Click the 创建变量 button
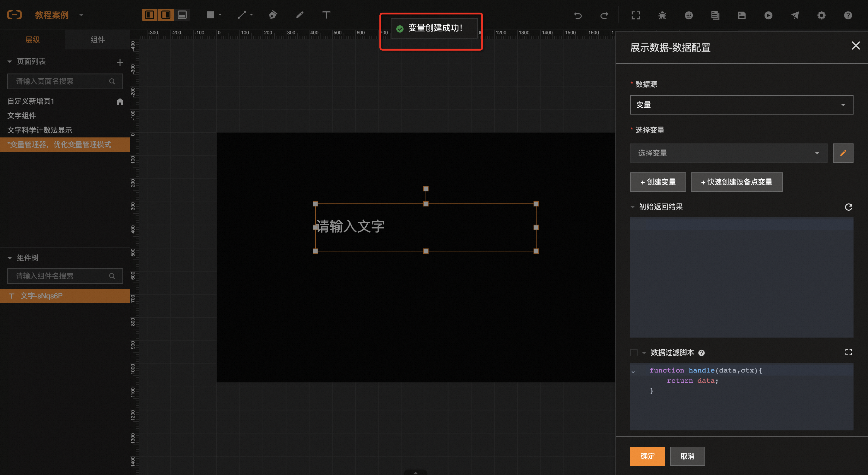The height and width of the screenshot is (475, 868). click(658, 182)
